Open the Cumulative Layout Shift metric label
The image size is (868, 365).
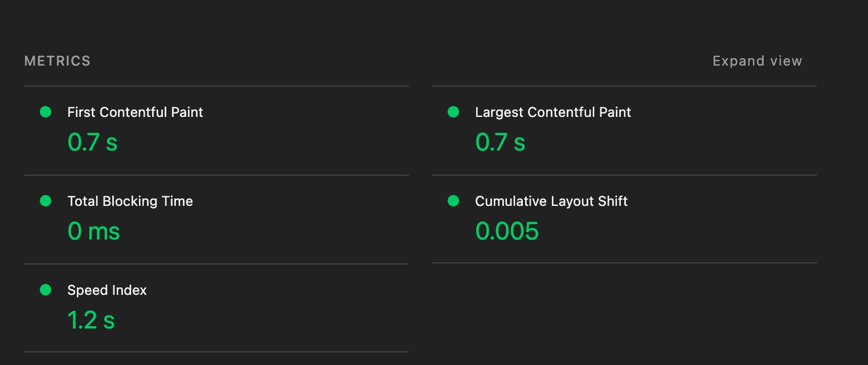(551, 201)
